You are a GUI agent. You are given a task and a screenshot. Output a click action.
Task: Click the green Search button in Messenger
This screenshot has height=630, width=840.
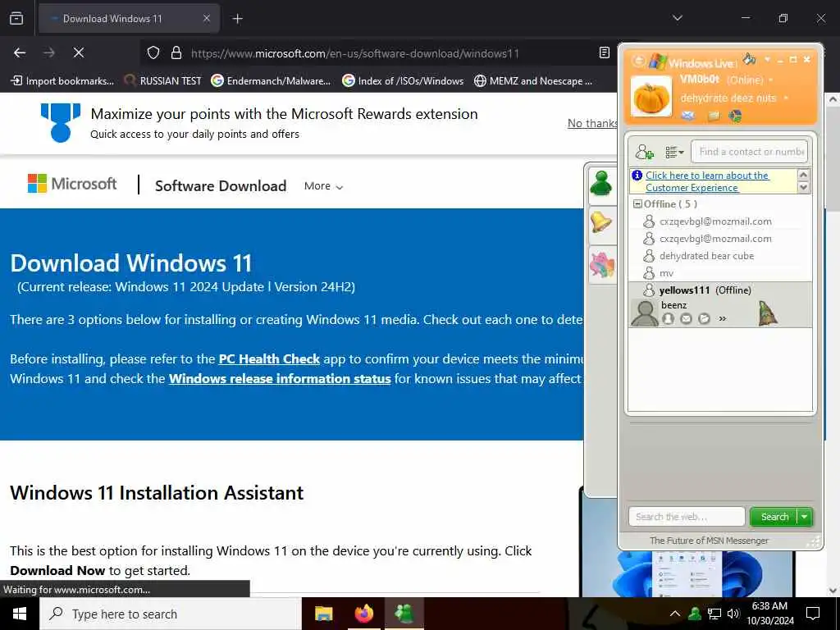774,517
